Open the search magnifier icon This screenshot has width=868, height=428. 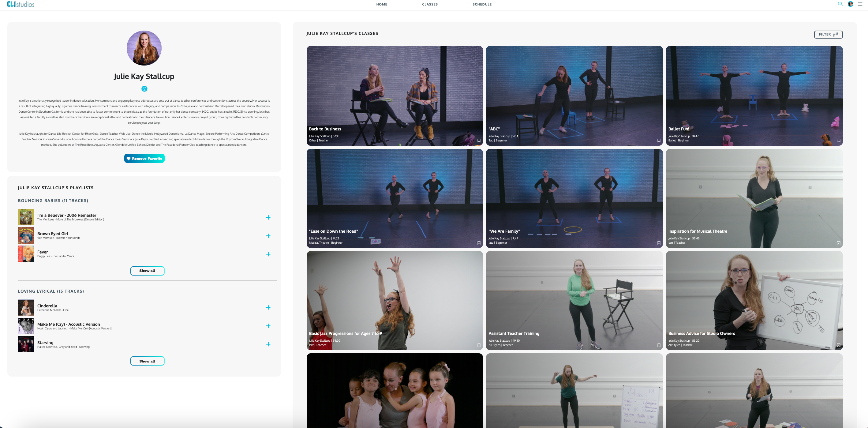pos(840,4)
